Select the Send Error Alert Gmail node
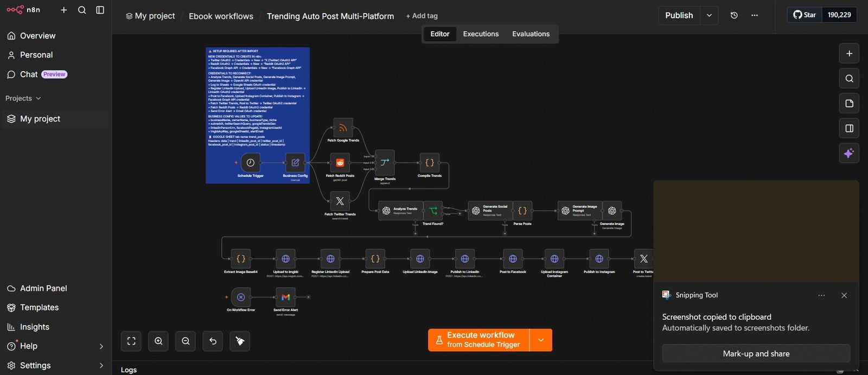 [x=286, y=297]
